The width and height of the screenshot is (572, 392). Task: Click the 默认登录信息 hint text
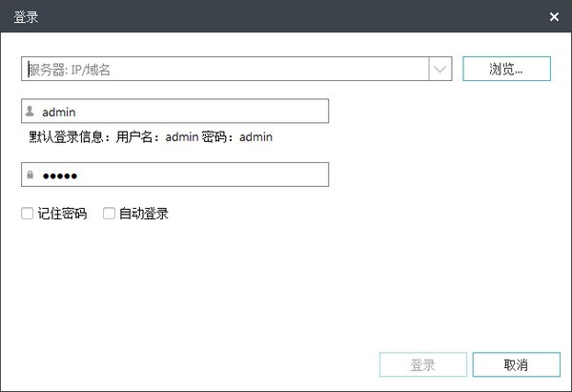(151, 137)
